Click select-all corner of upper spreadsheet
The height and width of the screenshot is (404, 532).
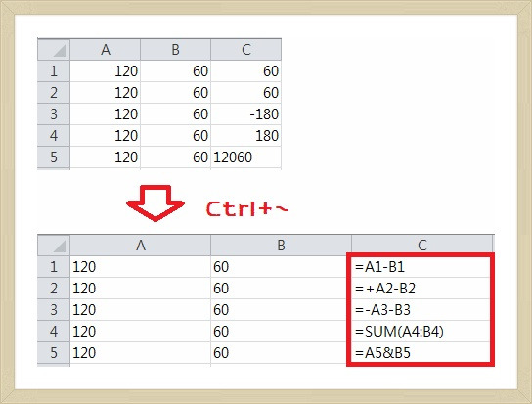tap(54, 50)
